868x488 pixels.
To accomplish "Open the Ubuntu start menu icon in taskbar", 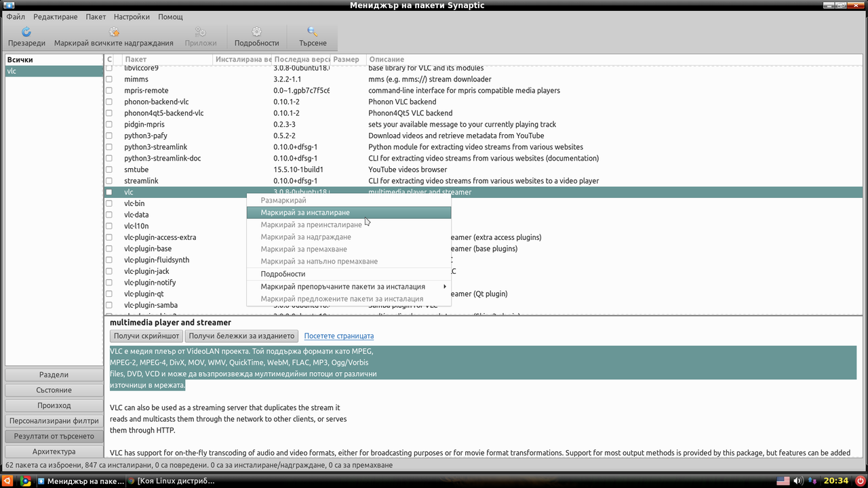I will pos(8,481).
